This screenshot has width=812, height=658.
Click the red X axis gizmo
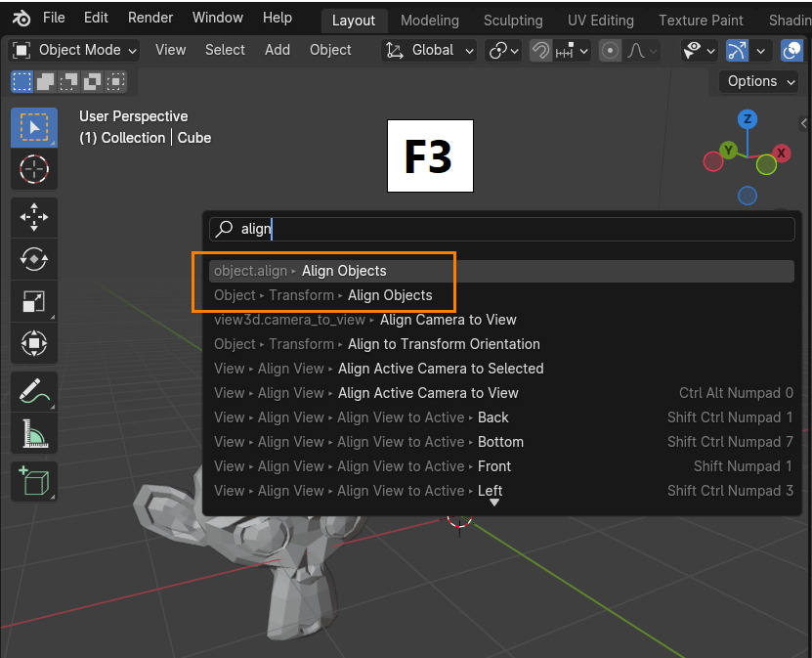click(x=782, y=153)
